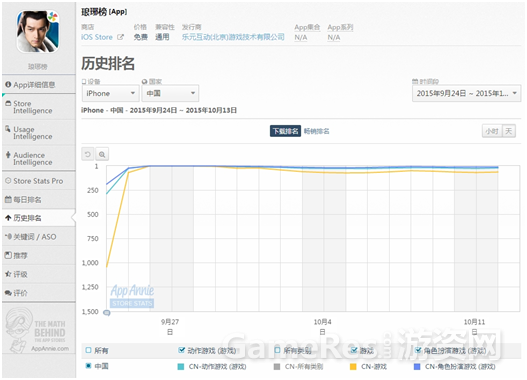Open the App详细信息 sidebar item
Viewport: 527px width, 380px height.
click(38, 85)
